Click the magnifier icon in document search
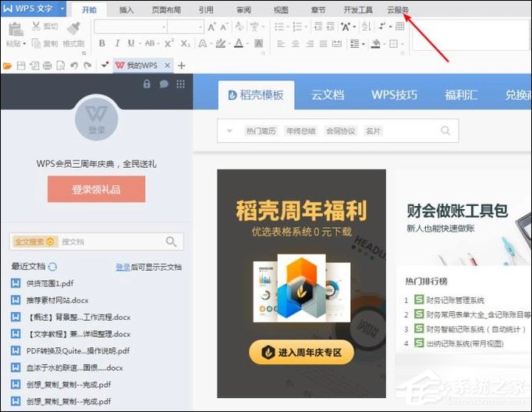This screenshot has width=532, height=412. point(172,242)
